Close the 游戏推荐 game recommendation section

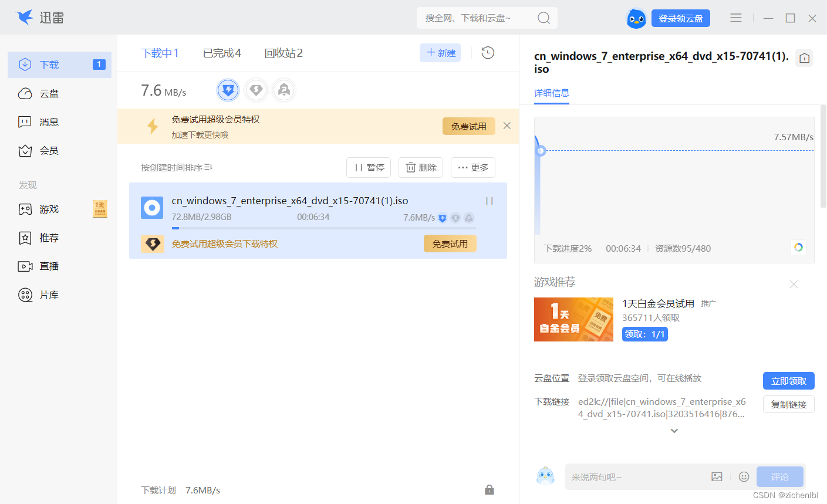click(794, 284)
